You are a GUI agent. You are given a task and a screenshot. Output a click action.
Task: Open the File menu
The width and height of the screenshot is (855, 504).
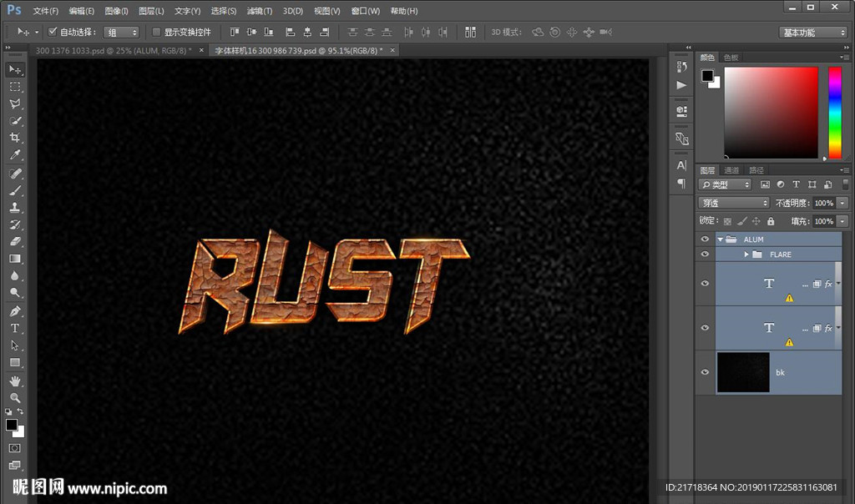tap(45, 11)
